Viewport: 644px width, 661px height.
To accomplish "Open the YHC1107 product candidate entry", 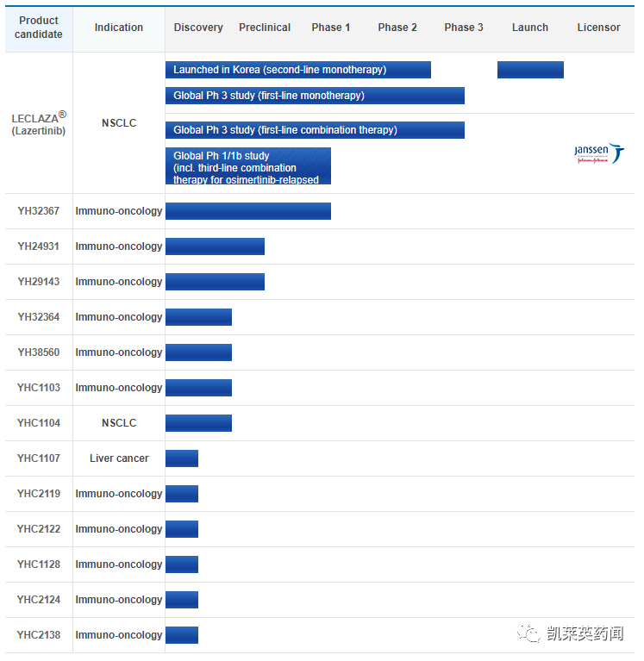I will (39, 458).
